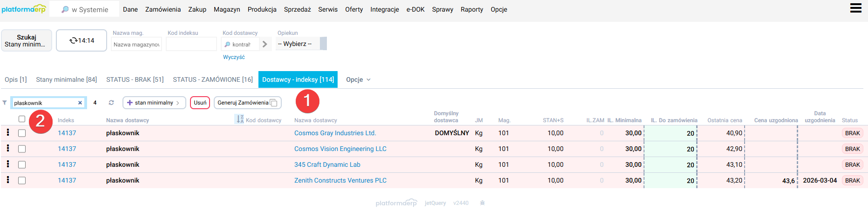Viewport: 868px width, 210px height.
Task: Open the Magazyn menu
Action: point(227,9)
